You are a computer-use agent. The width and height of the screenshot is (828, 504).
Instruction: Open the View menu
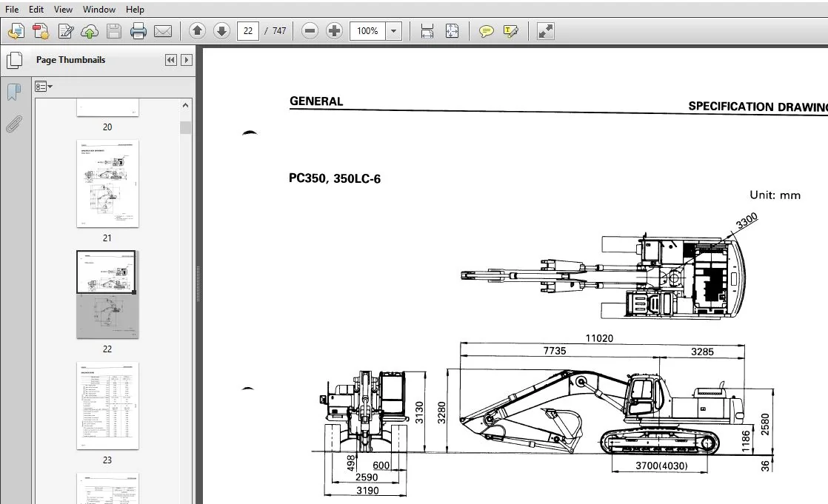[63, 10]
